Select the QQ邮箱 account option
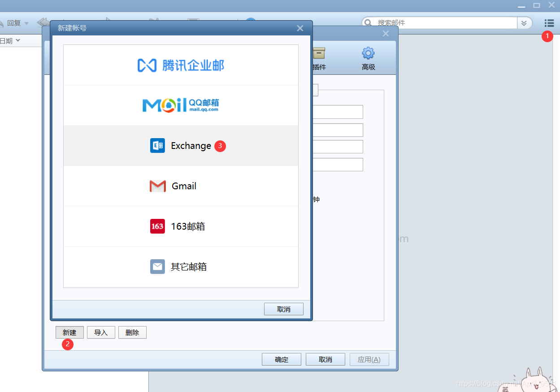 (x=181, y=105)
